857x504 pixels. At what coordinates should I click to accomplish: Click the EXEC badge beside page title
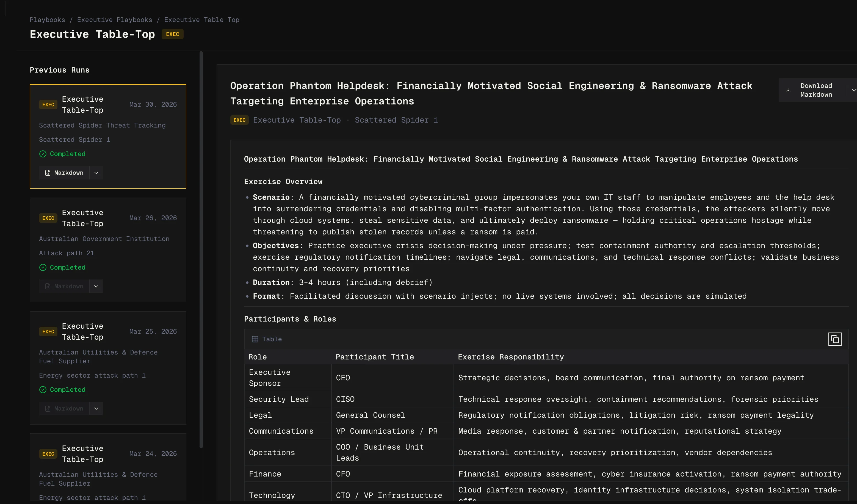click(172, 34)
